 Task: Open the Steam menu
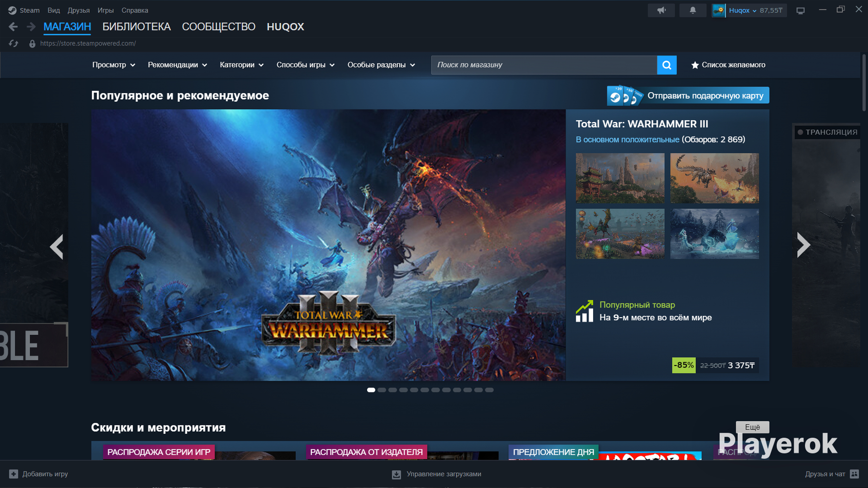(x=30, y=10)
